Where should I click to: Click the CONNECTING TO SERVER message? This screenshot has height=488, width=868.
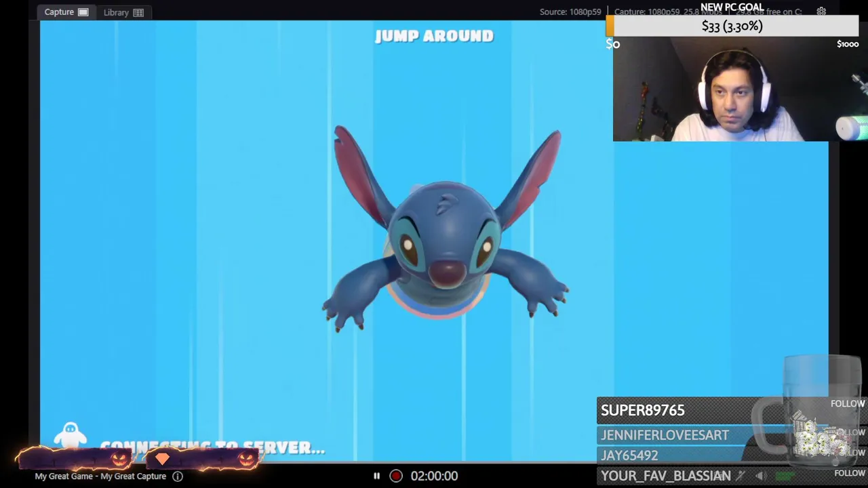click(x=212, y=447)
